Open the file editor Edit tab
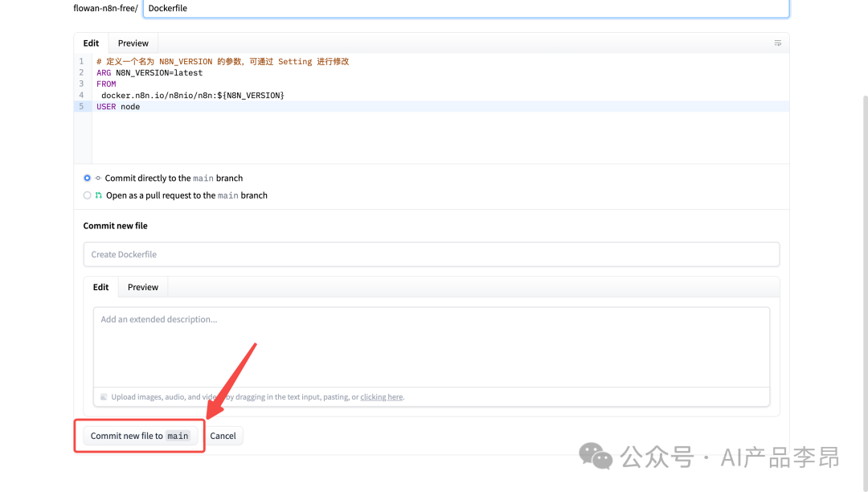The width and height of the screenshot is (868, 492). (x=91, y=43)
